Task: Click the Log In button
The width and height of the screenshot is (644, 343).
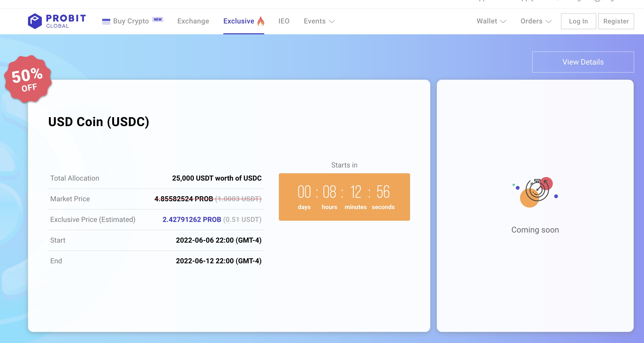Action: point(578,21)
